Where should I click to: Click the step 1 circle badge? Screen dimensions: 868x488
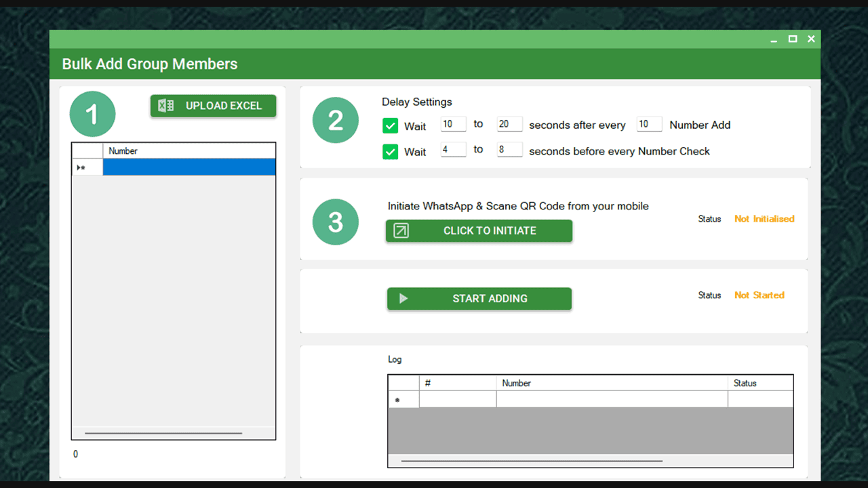[x=92, y=114]
